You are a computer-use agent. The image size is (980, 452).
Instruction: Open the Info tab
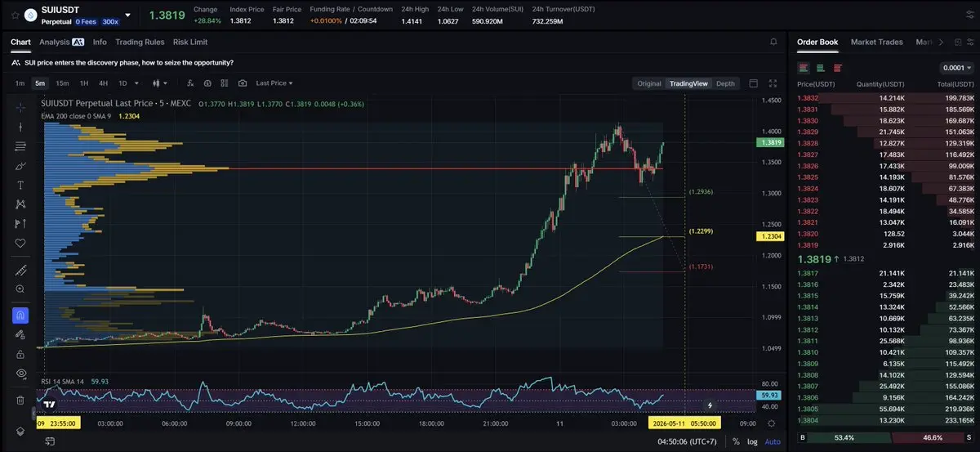[100, 42]
